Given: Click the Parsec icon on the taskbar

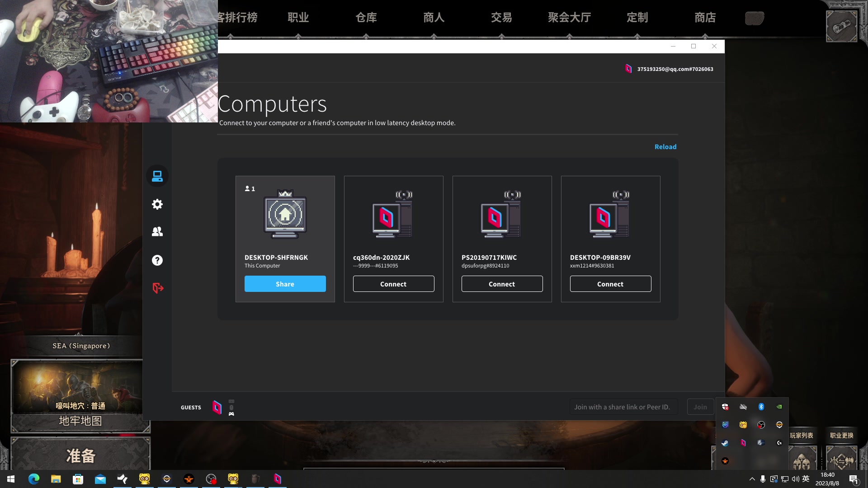Looking at the screenshot, I should (x=278, y=479).
